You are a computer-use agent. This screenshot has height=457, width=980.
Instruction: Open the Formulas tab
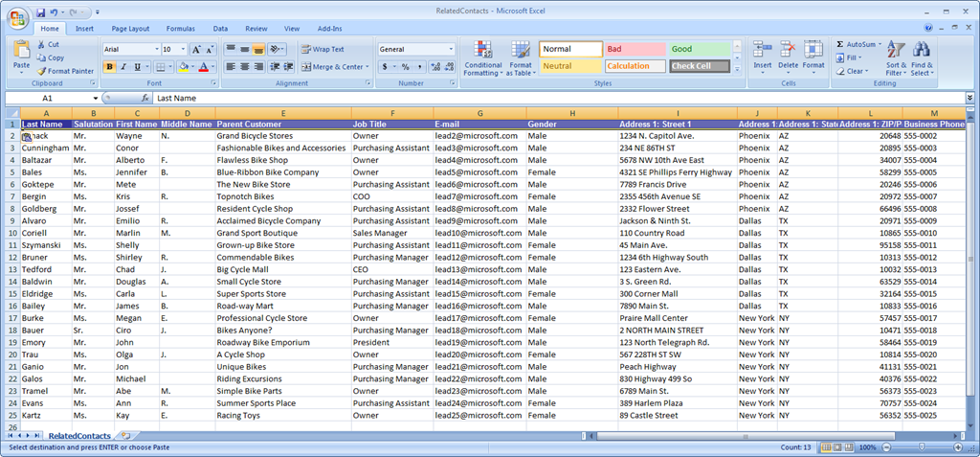tap(181, 29)
